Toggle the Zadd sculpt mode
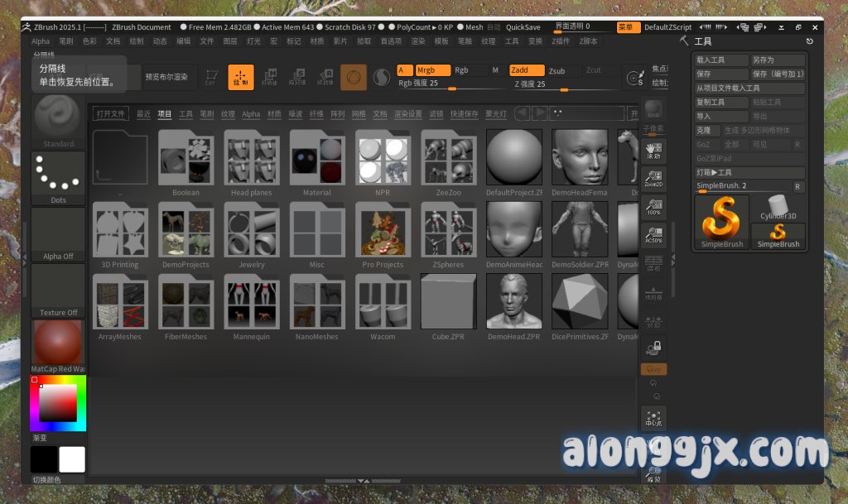The width and height of the screenshot is (848, 504). click(x=527, y=70)
